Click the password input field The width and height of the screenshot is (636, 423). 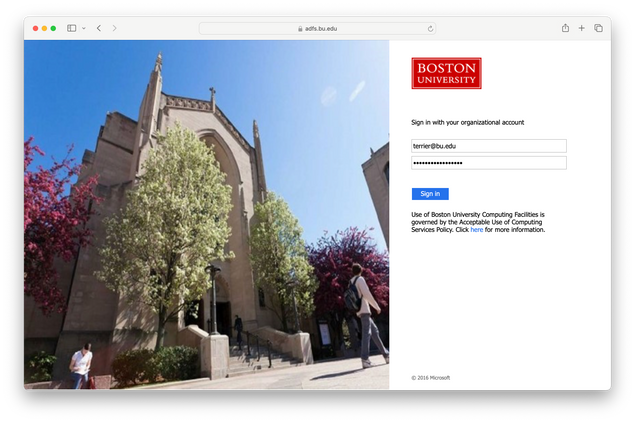tap(488, 162)
